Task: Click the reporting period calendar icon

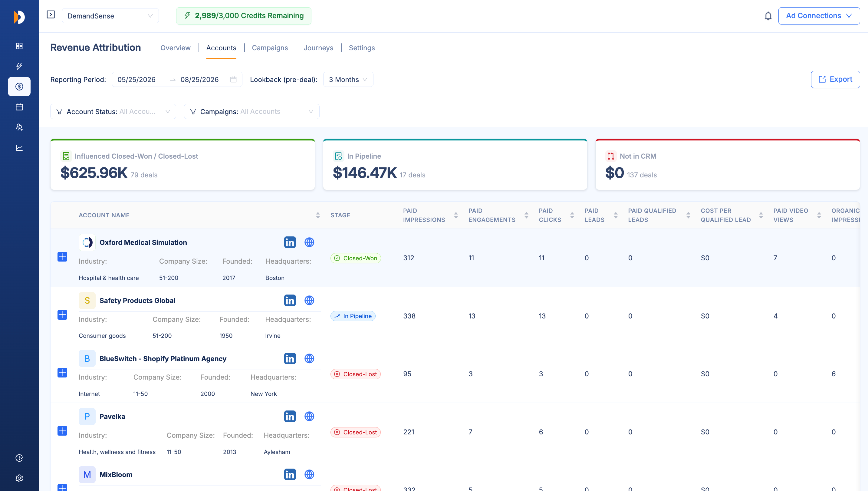Action: point(233,80)
